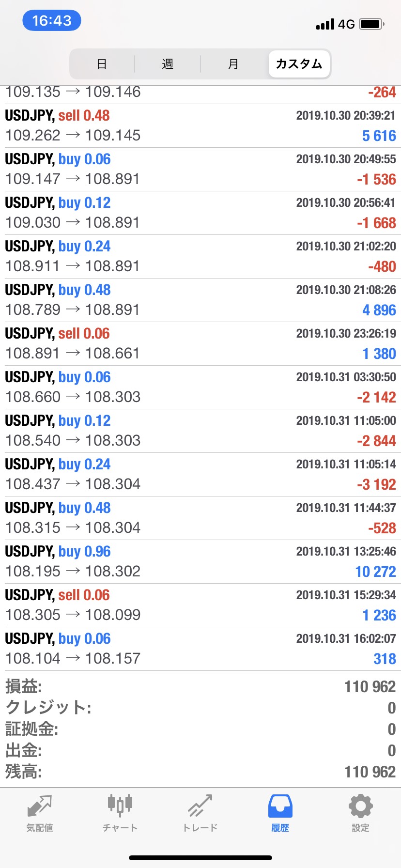This screenshot has width=401, height=868.
Task: Tap the battery indicator in status bar
Action: pos(371,24)
